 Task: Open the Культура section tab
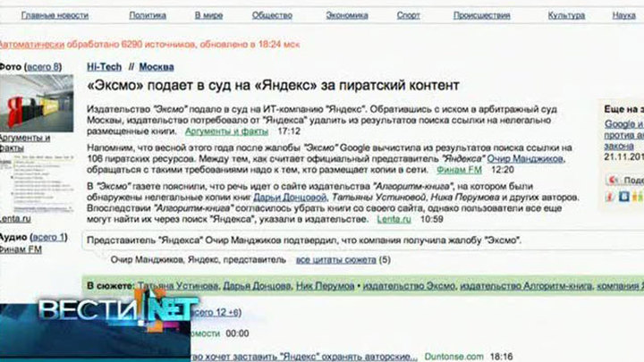pos(566,15)
